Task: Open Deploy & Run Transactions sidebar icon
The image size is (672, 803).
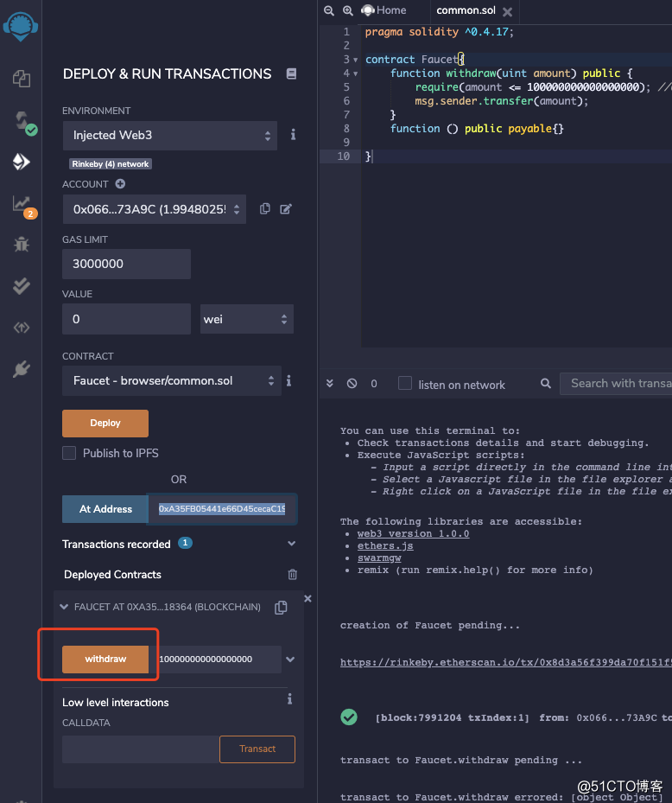Action: [21, 162]
